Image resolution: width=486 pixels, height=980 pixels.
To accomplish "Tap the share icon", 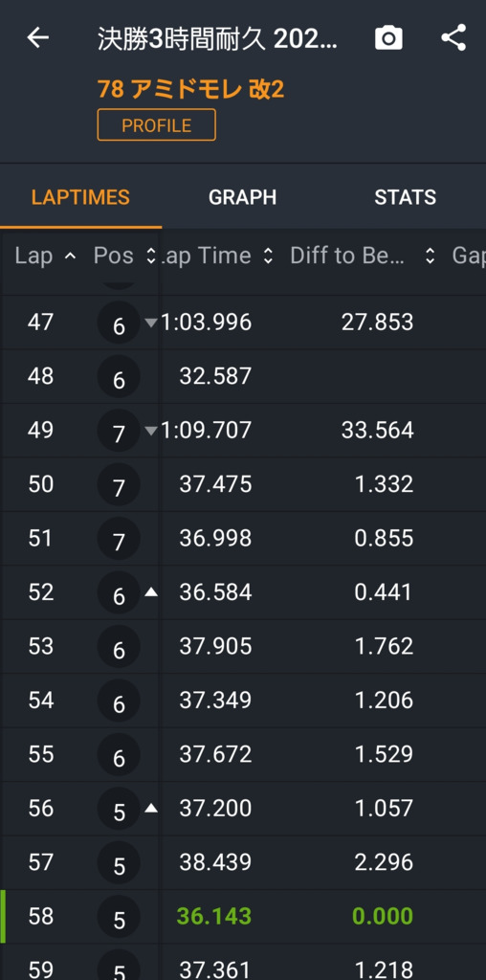I will pyautogui.click(x=453, y=38).
